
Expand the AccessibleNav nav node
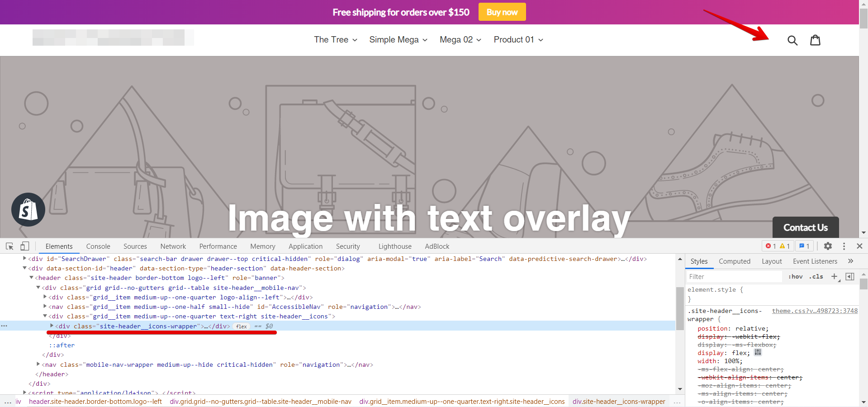coord(45,307)
